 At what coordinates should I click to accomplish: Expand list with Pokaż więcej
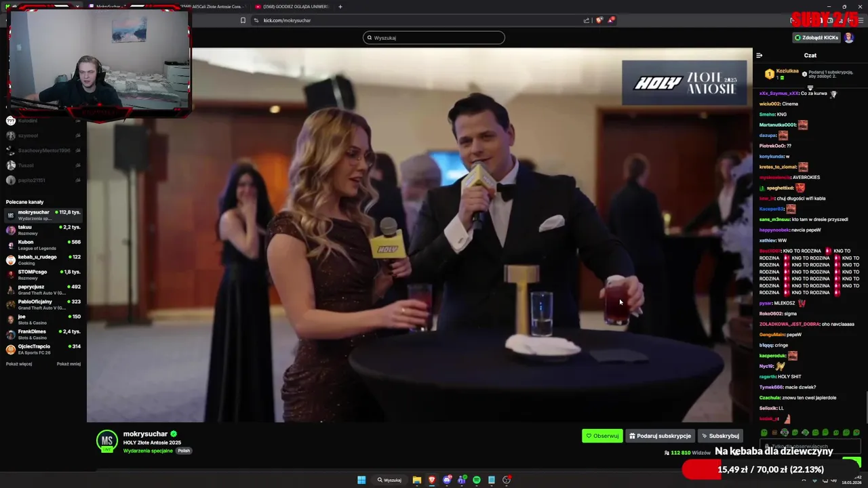pos(19,364)
